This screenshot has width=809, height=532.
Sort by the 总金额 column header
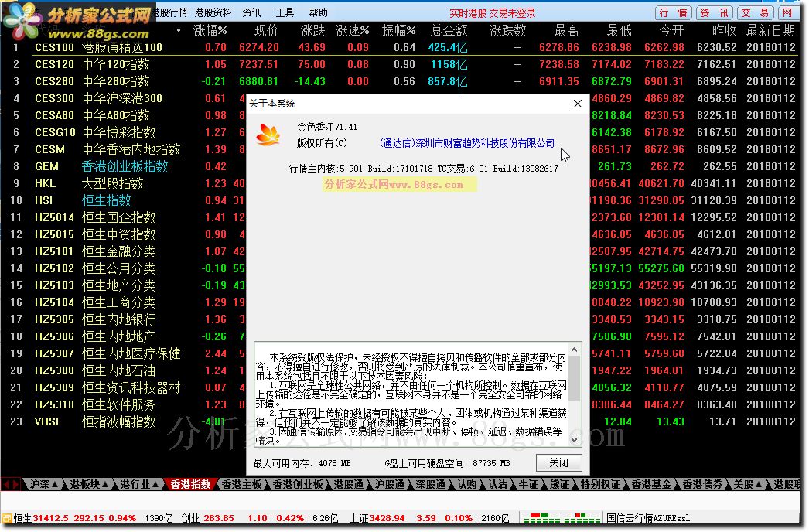tap(449, 31)
